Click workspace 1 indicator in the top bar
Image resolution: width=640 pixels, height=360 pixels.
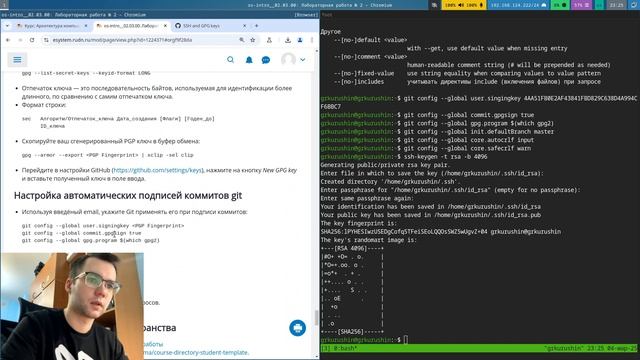[4, 5]
